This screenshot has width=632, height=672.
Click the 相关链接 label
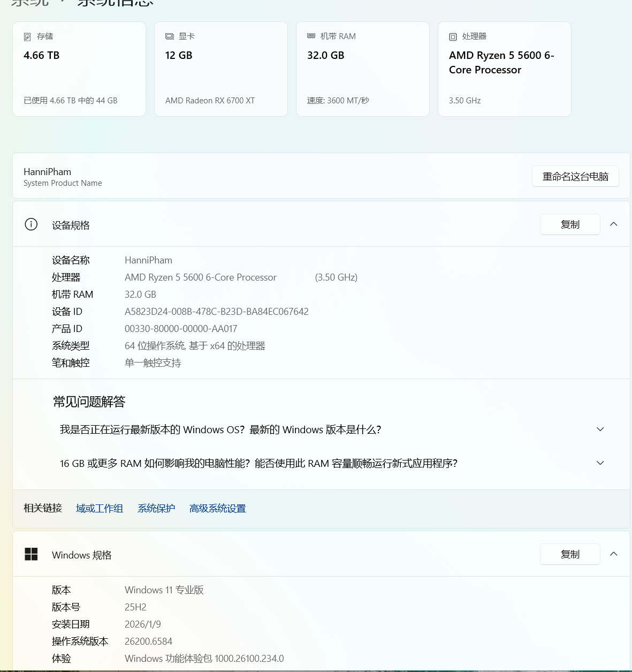(x=43, y=508)
